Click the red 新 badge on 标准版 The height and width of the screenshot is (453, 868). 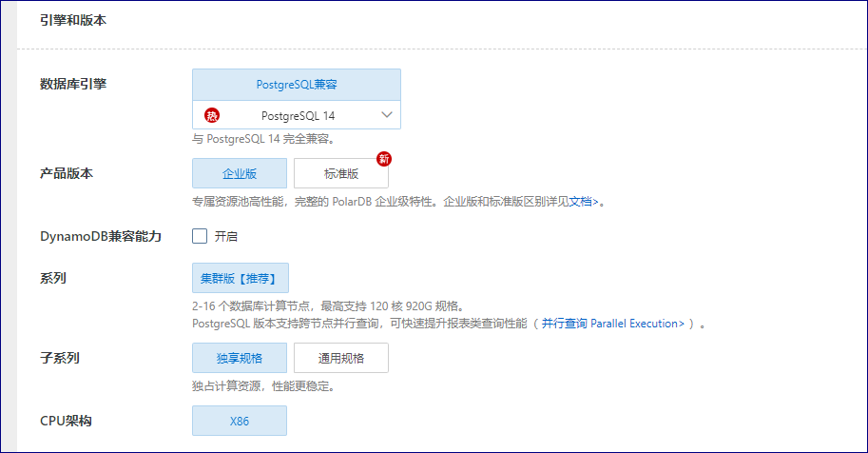click(384, 159)
